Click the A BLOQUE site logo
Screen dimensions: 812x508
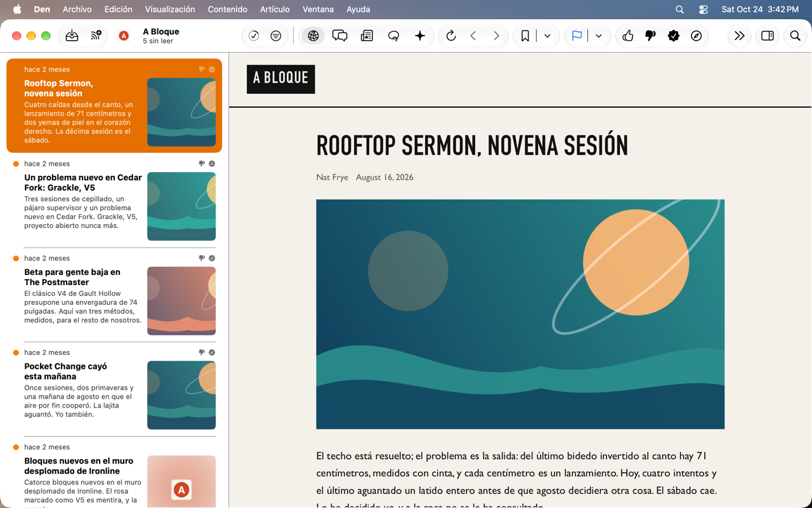pos(280,79)
